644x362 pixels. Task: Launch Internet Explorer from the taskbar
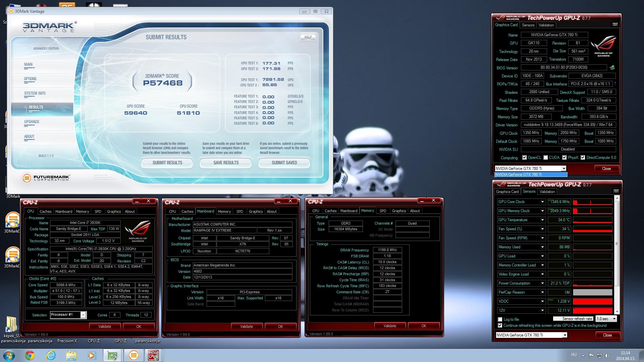coord(51,355)
